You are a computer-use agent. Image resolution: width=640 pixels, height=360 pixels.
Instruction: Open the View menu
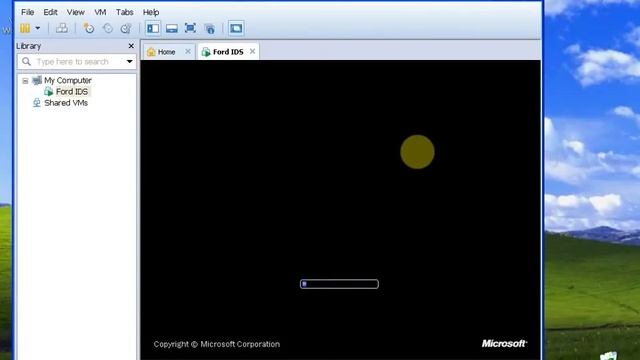pos(76,12)
